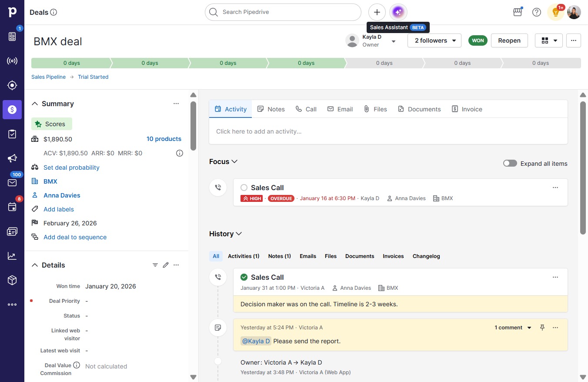Switch to the Email tab
The image size is (588, 382).
click(340, 109)
